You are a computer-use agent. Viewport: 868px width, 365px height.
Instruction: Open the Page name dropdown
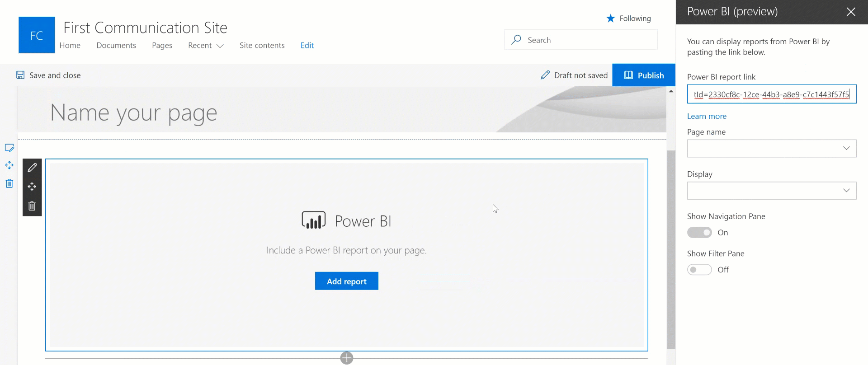pos(772,148)
